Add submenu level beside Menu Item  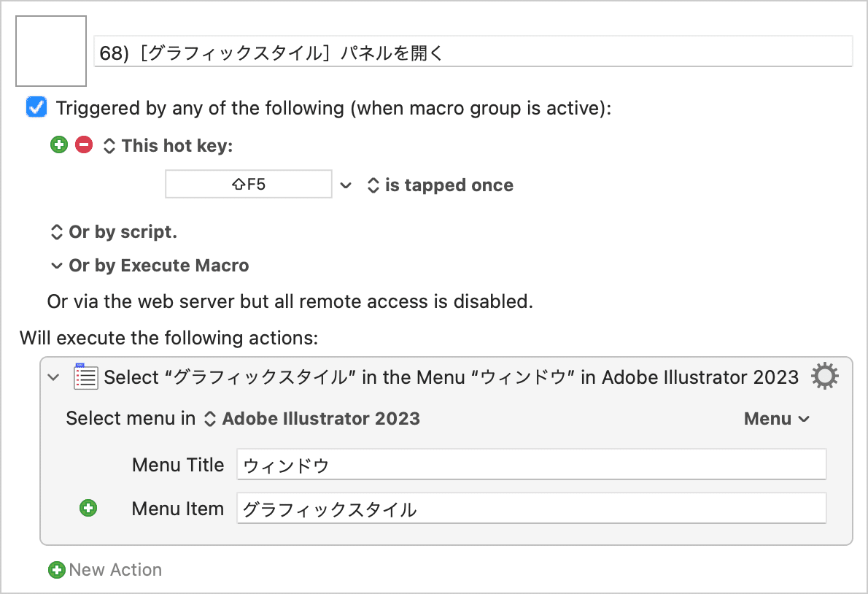[x=88, y=508]
